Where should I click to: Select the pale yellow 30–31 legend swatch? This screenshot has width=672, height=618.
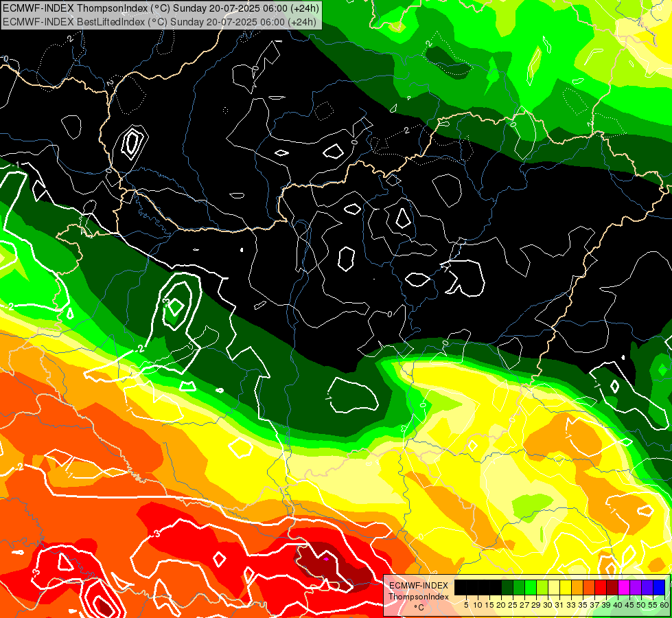coord(554,587)
